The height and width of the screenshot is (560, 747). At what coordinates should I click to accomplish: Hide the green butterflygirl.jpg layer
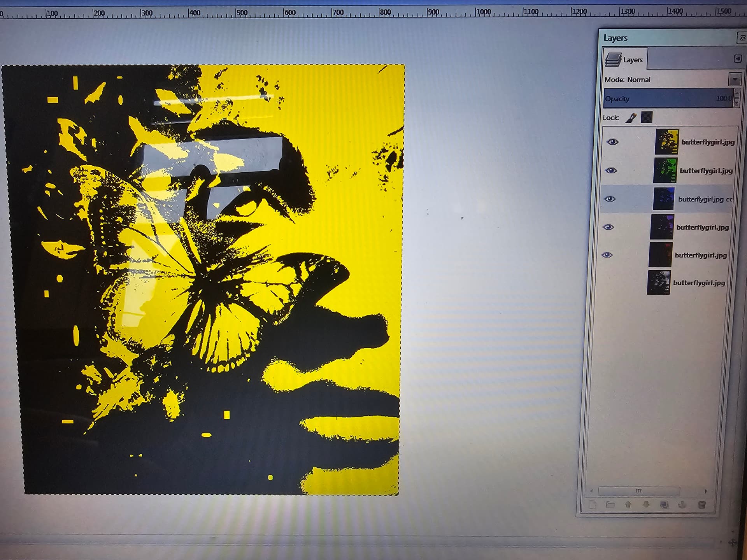[611, 170]
